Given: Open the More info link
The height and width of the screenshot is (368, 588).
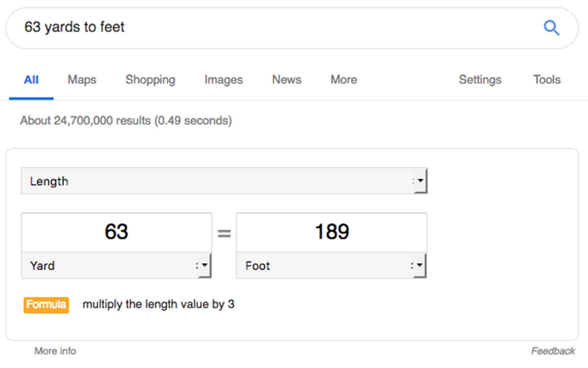Looking at the screenshot, I should [55, 351].
